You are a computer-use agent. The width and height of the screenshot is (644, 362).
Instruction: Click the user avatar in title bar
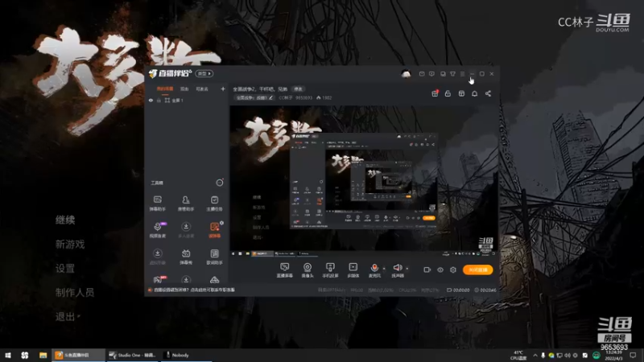tap(406, 74)
